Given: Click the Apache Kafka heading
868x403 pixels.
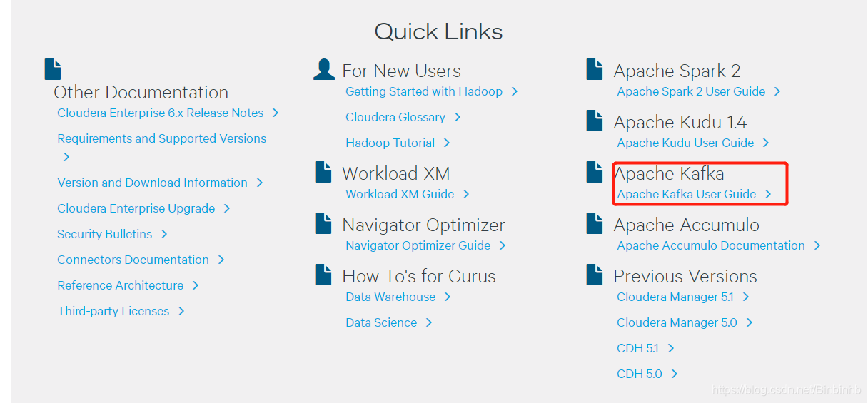Looking at the screenshot, I should [x=669, y=173].
